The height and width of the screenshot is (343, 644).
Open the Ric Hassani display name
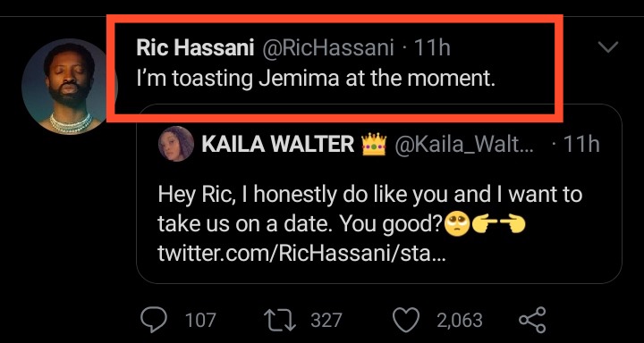pos(195,48)
